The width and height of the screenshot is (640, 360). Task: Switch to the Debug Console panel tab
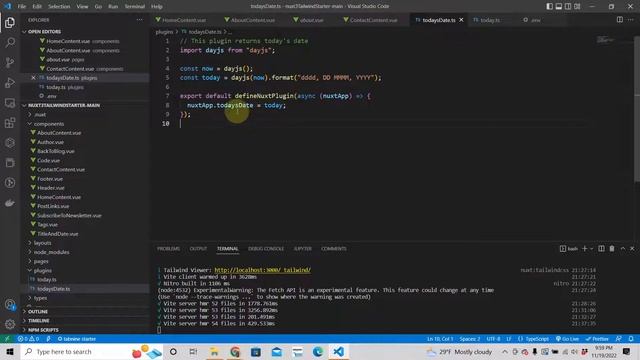(x=266, y=249)
